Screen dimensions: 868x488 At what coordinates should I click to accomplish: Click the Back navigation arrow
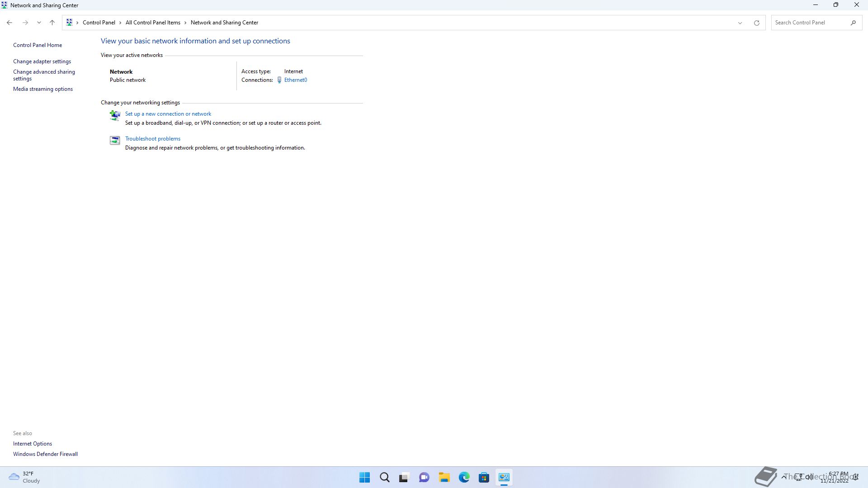pos(9,22)
